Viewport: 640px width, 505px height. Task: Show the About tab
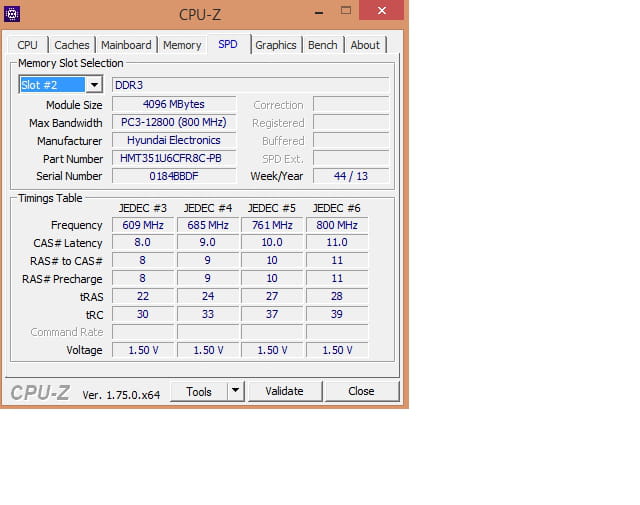coord(365,45)
